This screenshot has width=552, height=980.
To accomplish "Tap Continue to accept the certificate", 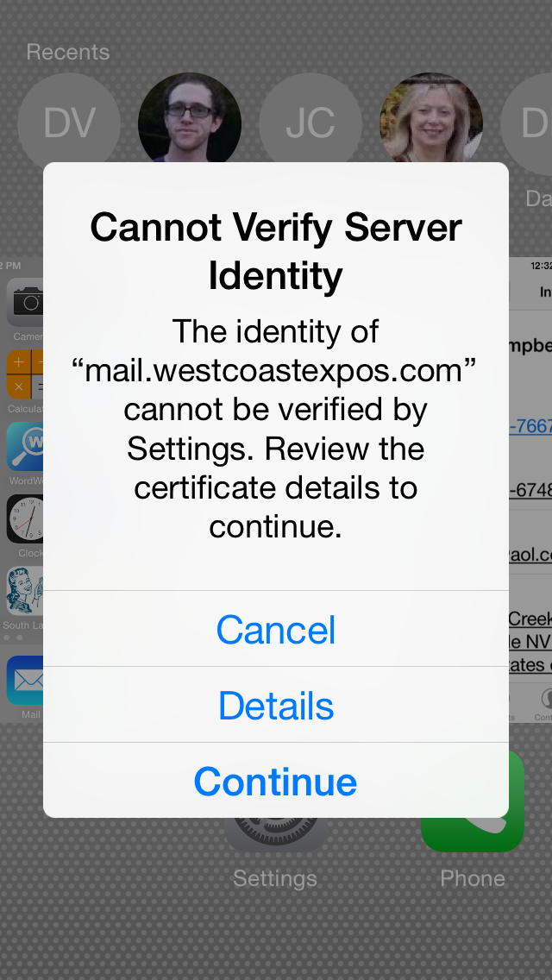I will [x=276, y=781].
